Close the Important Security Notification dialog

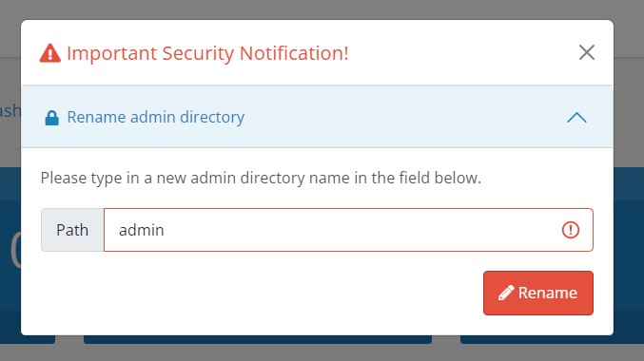tap(587, 52)
